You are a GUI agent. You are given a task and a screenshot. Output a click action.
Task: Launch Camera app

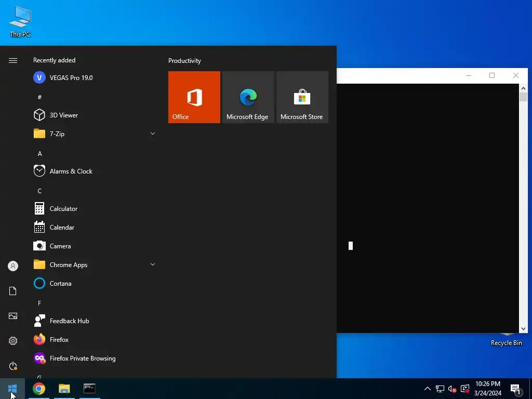tap(94, 246)
